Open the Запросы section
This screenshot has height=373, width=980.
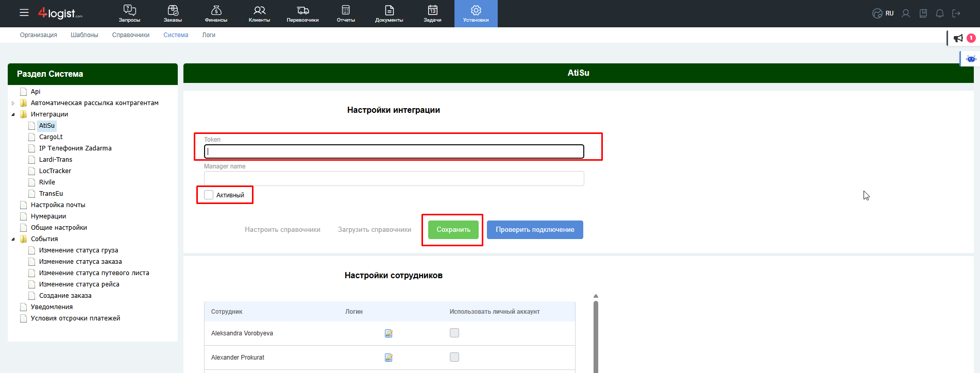pyautogui.click(x=129, y=13)
